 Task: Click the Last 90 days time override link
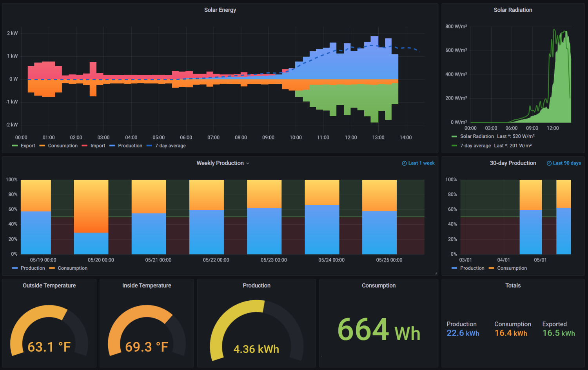coord(567,163)
